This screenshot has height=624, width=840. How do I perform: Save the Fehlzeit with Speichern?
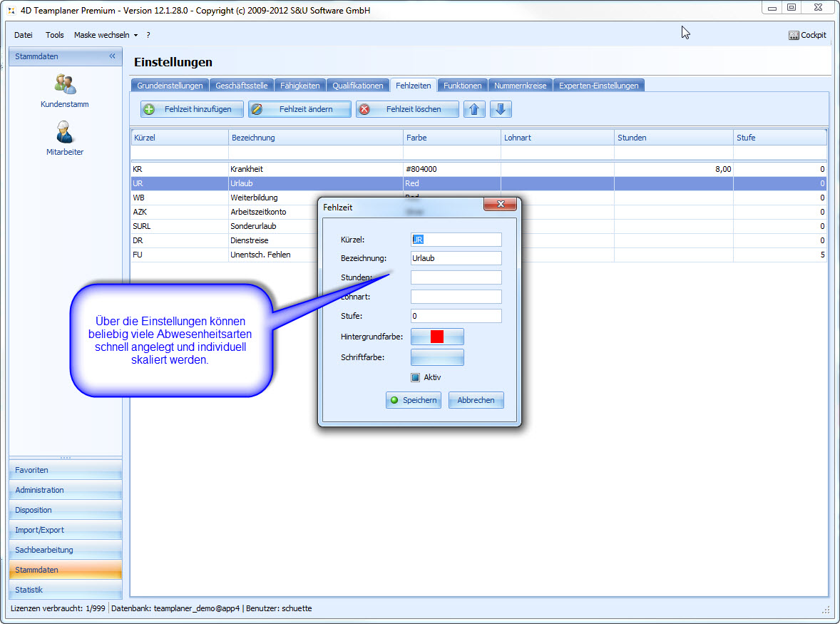[413, 400]
